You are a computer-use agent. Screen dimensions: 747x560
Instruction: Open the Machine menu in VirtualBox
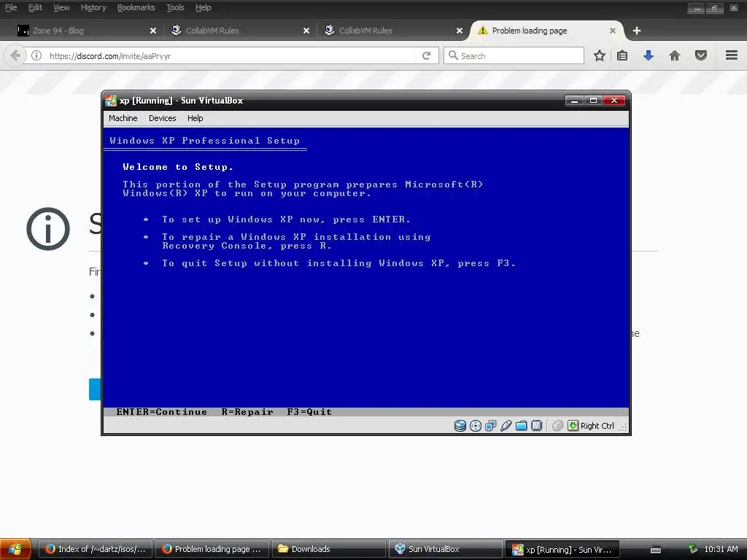(x=123, y=118)
